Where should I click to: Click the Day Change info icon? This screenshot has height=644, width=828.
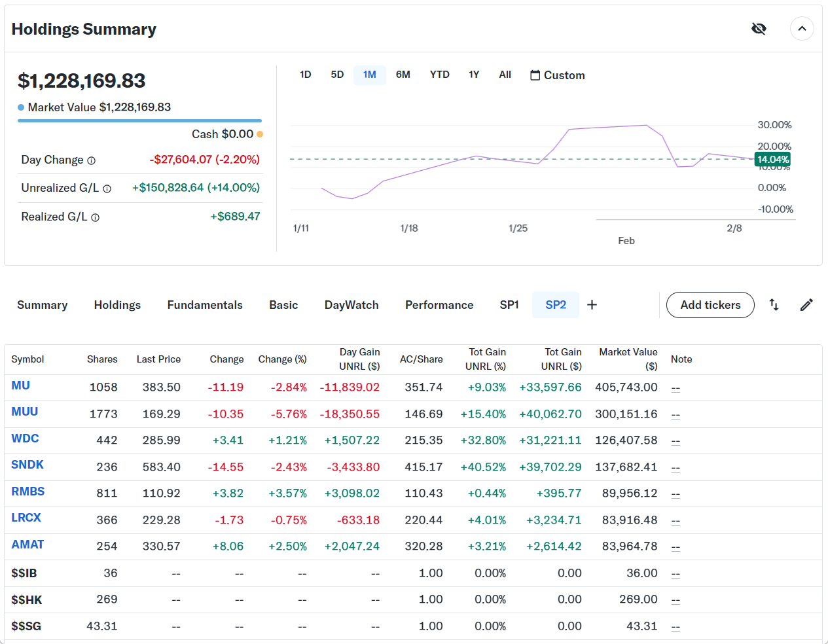[x=92, y=161]
